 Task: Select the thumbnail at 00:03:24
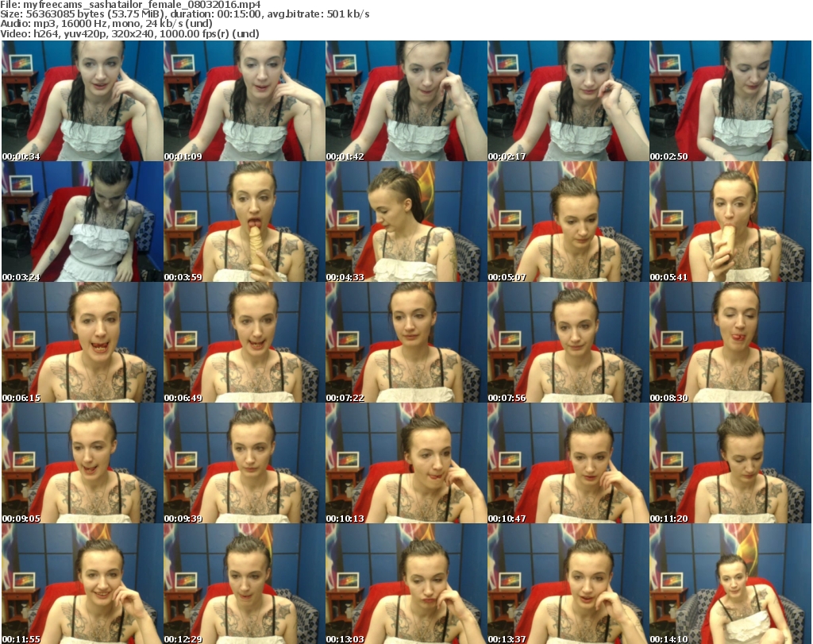coord(82,222)
